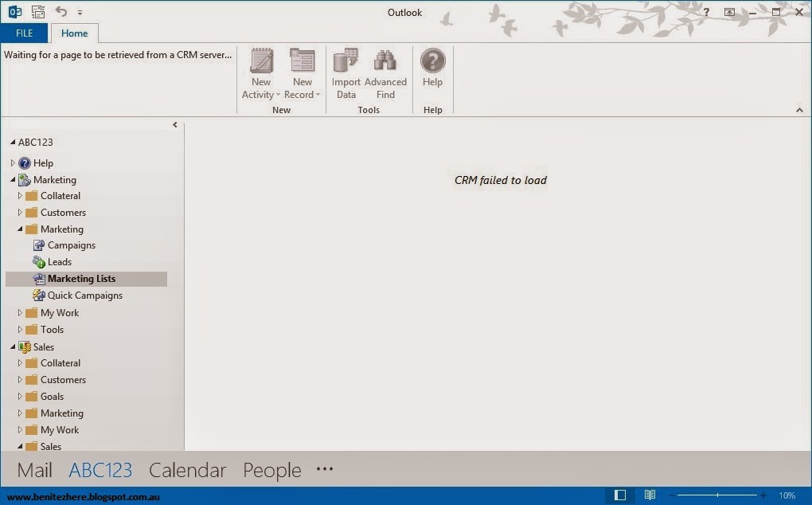Click the Outlook application icon in title bar
This screenshot has height=505, width=812.
pyautogui.click(x=15, y=11)
